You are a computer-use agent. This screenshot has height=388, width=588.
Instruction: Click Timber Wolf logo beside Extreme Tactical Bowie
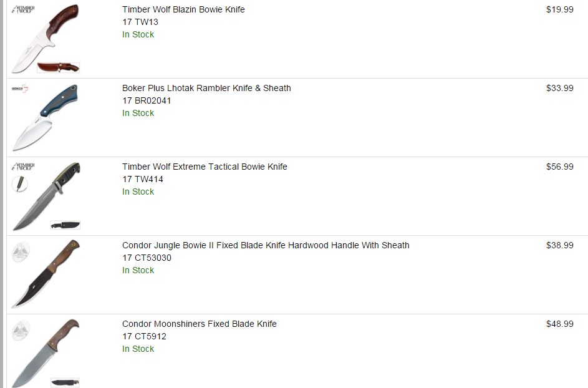(23, 166)
